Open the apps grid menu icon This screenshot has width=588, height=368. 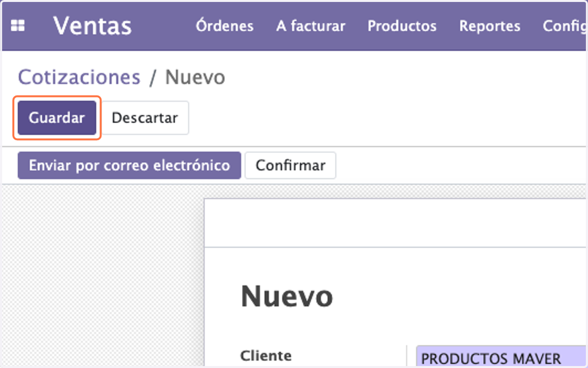point(18,26)
